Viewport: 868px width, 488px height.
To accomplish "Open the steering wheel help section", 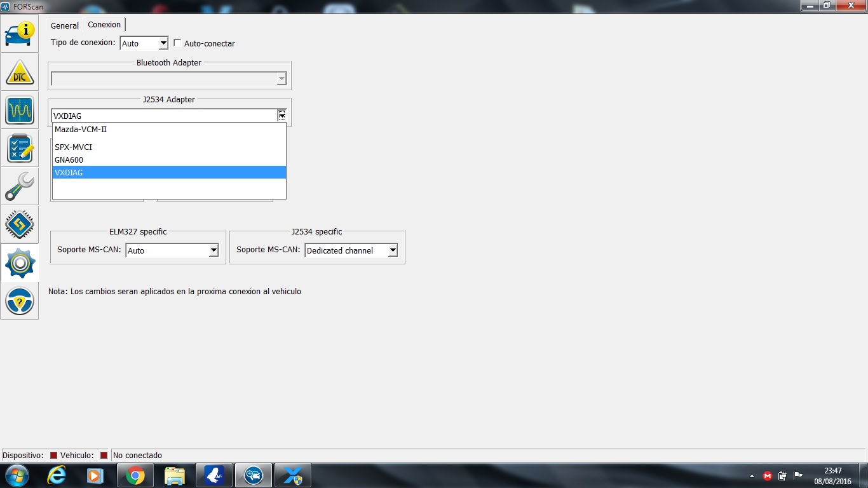I will coord(20,301).
